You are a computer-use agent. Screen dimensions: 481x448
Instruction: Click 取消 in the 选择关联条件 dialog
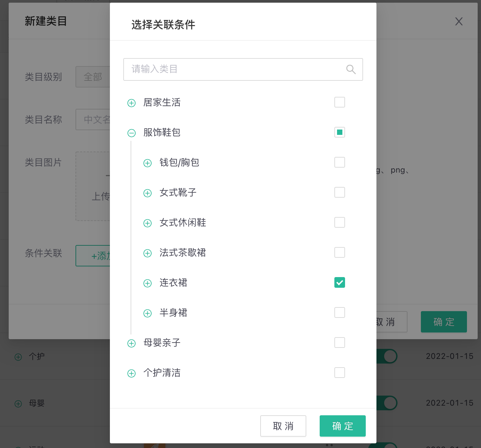pos(283,426)
